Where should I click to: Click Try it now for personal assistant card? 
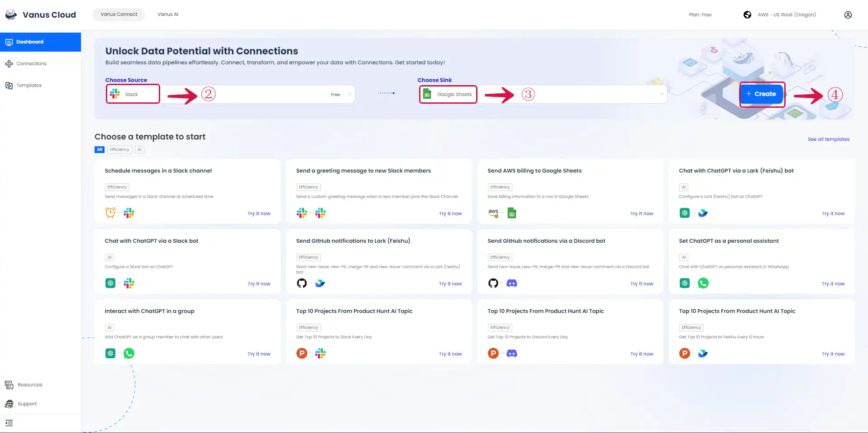pyautogui.click(x=833, y=284)
